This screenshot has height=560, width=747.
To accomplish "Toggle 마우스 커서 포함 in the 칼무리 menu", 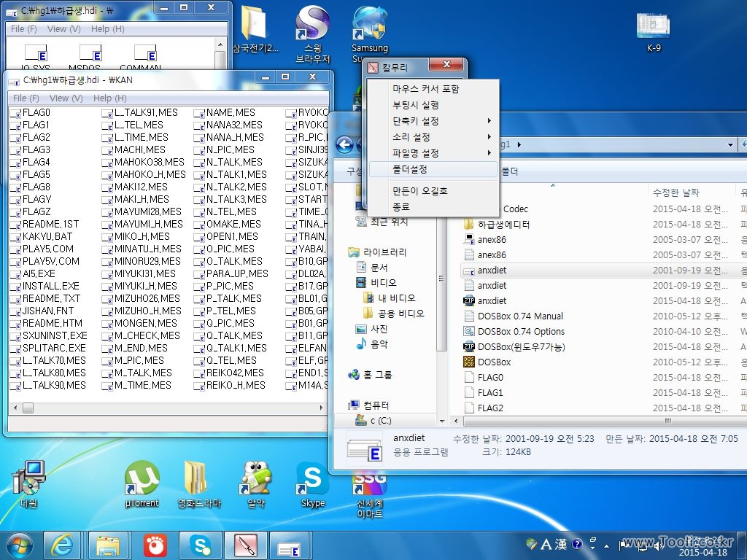I will (x=433, y=88).
